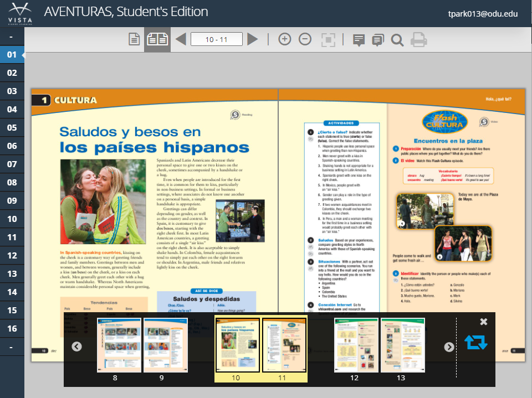
Task: Click the Supersite Video icon on the page
Action: [484, 122]
